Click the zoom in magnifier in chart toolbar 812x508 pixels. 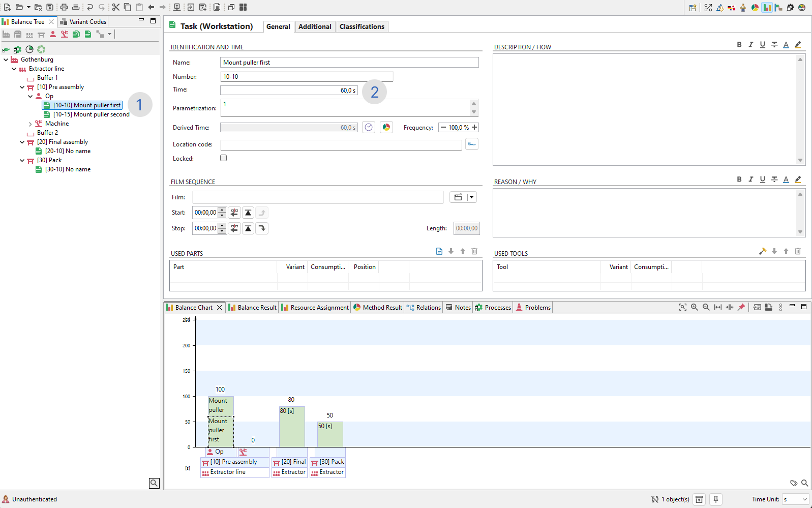[694, 307]
